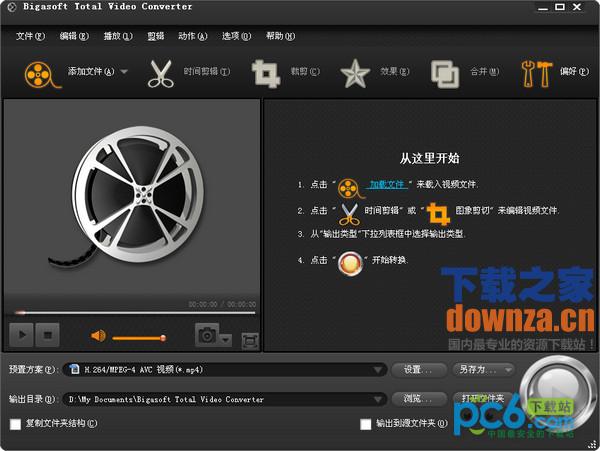This screenshot has height=451, width=600.
Task: Click the star Effect icon
Action: tap(355, 73)
